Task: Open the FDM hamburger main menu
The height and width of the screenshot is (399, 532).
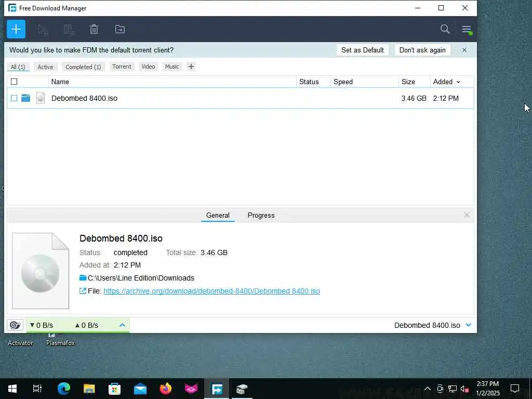Action: click(x=467, y=30)
